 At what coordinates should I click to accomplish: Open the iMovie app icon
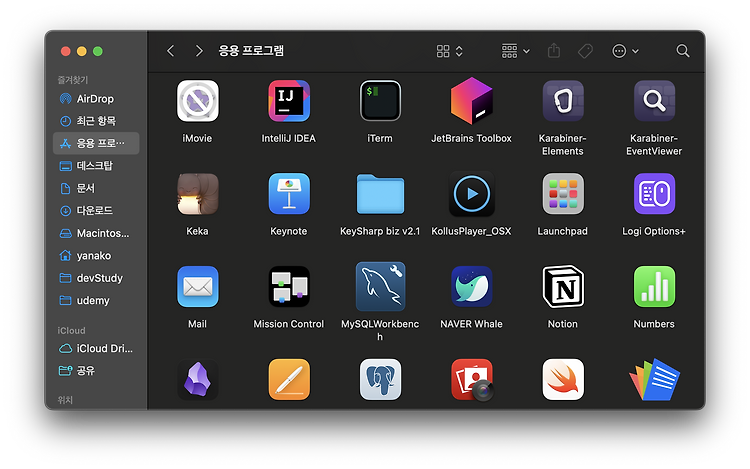(x=198, y=101)
